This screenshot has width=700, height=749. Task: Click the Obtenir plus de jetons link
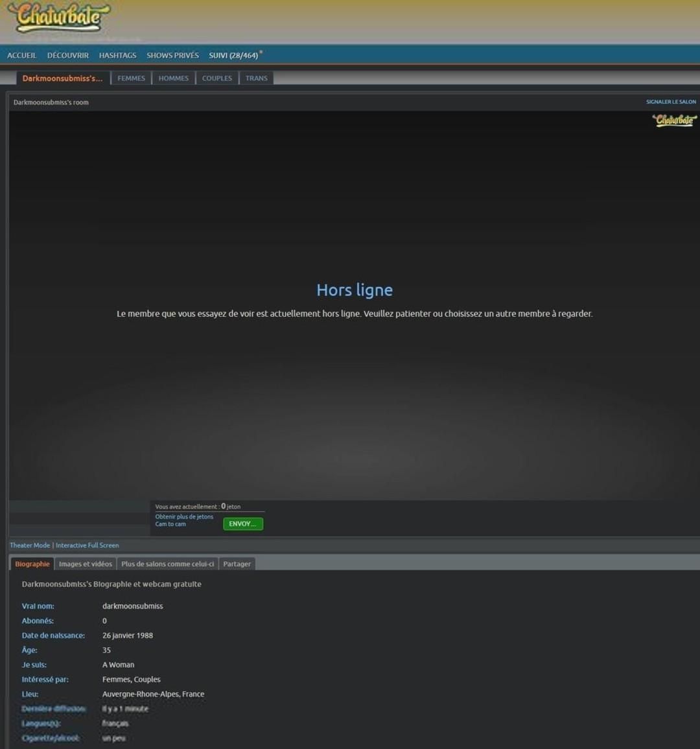click(184, 516)
